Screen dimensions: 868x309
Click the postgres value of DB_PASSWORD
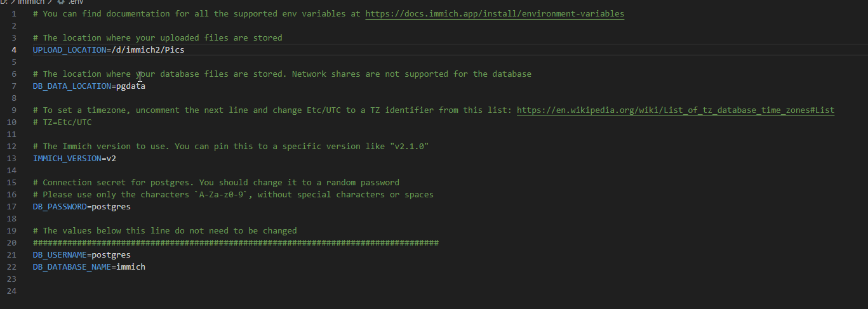click(111, 207)
